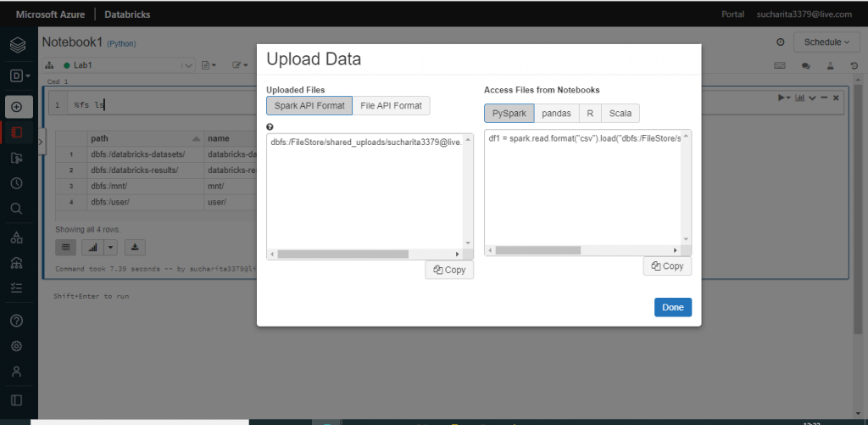Click the download results icon

(x=135, y=247)
